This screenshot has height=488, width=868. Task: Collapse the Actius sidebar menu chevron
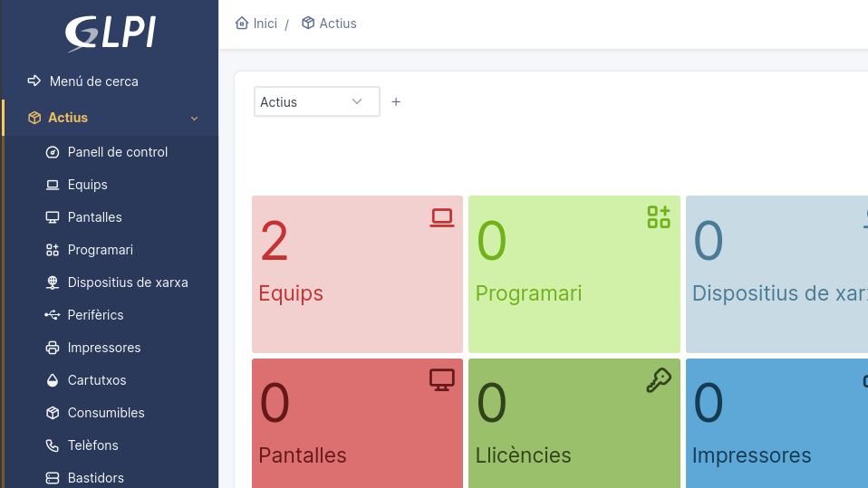[194, 119]
